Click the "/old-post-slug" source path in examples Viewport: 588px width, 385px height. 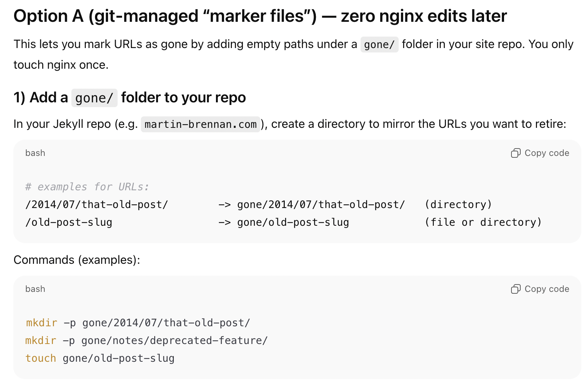(x=69, y=222)
